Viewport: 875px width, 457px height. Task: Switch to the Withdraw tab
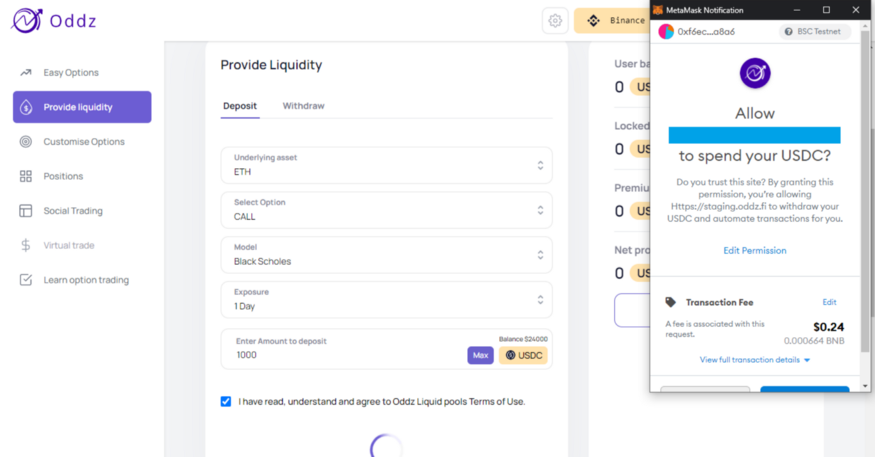click(x=303, y=106)
